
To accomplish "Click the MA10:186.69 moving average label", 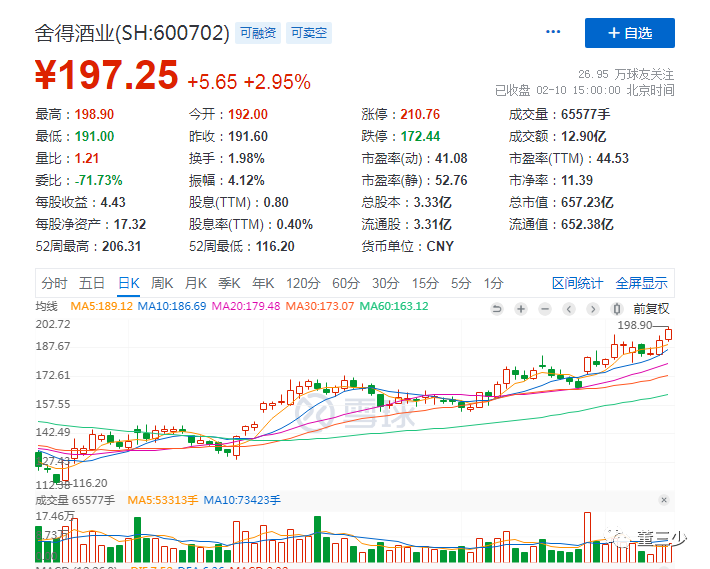I will [x=172, y=306].
